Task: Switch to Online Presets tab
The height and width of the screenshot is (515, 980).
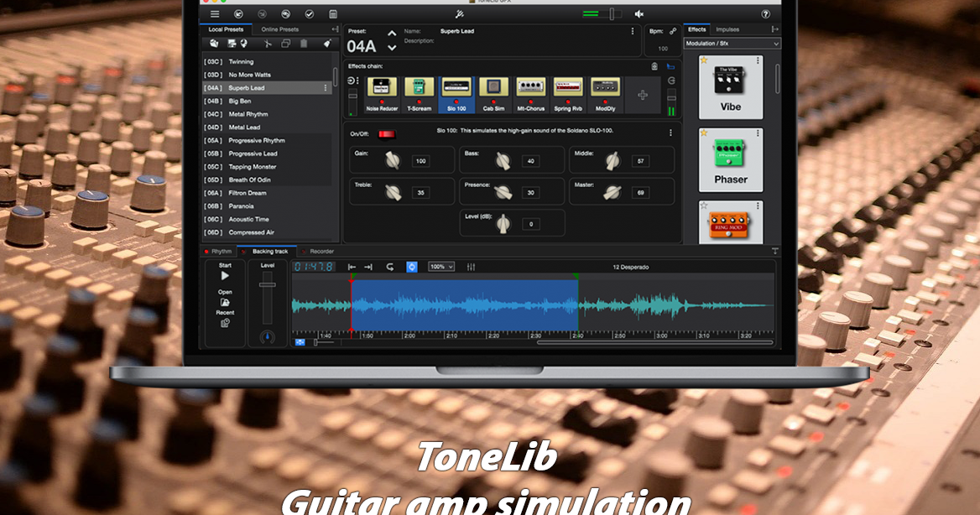Action: coord(279,29)
